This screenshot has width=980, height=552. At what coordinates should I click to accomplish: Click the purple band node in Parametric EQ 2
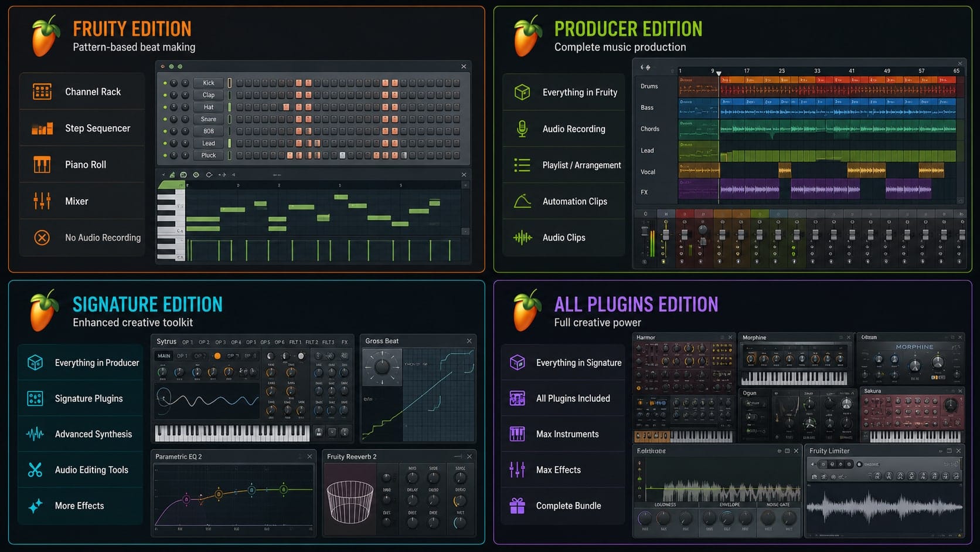(186, 500)
